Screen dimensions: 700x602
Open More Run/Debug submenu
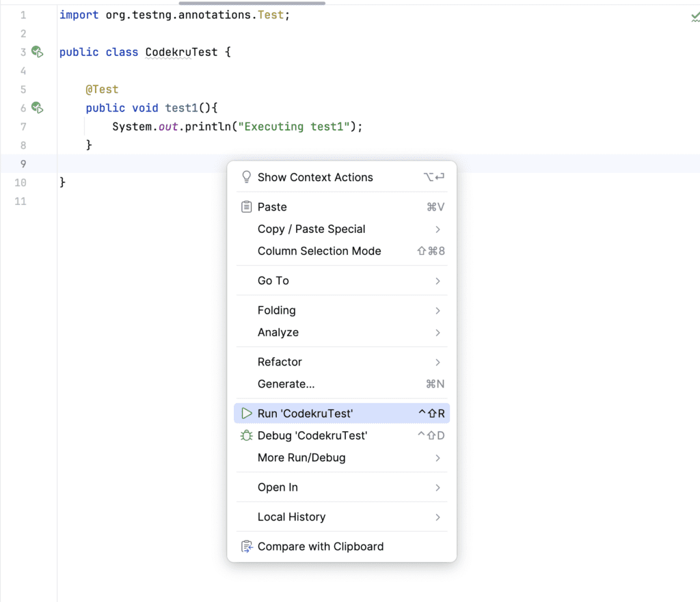342,457
